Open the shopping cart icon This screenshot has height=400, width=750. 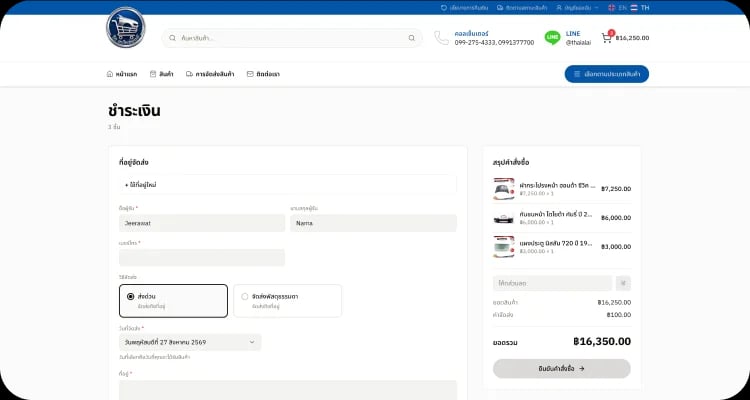tap(607, 38)
